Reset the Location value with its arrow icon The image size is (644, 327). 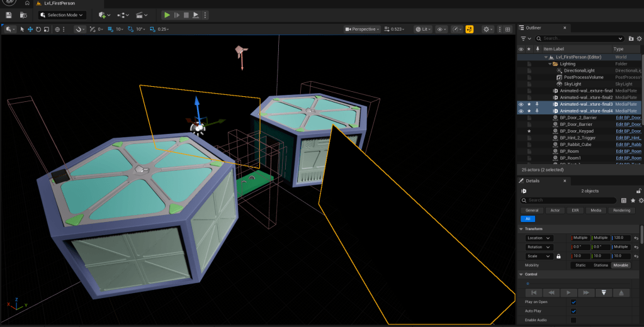pyautogui.click(x=636, y=238)
